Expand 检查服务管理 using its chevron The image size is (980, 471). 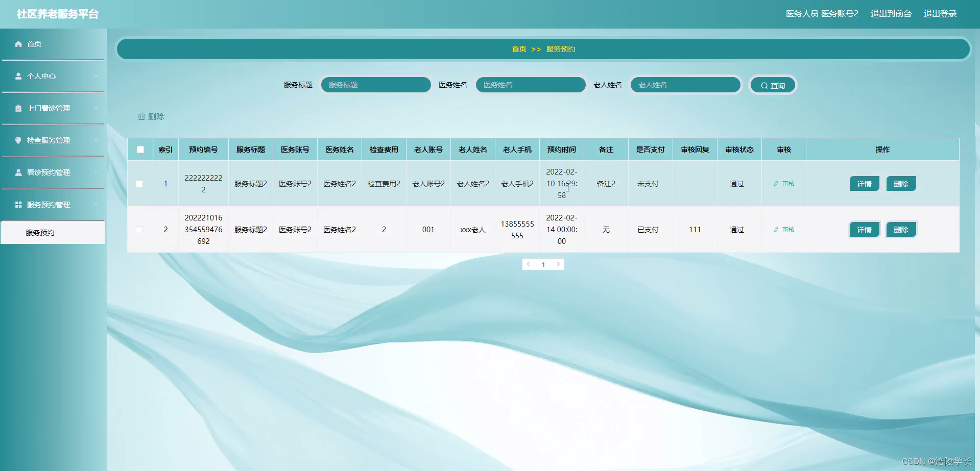point(97,140)
